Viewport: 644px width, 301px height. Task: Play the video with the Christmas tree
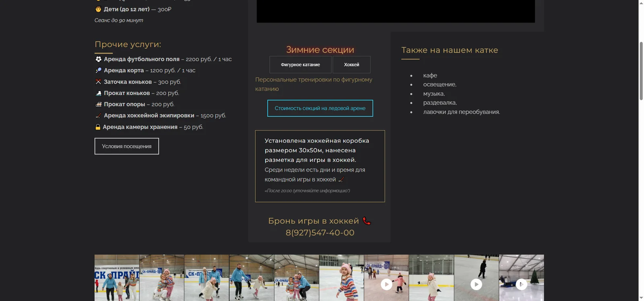coord(521,285)
